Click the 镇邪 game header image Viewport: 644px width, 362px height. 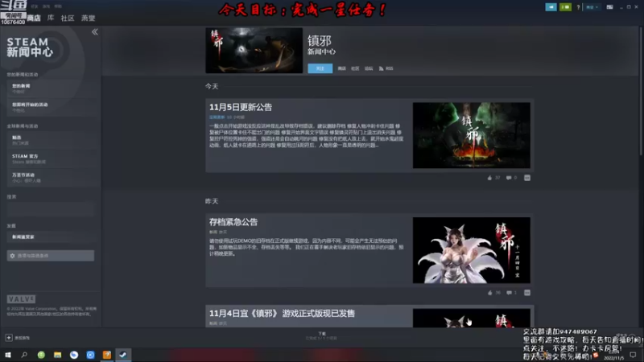[254, 51]
